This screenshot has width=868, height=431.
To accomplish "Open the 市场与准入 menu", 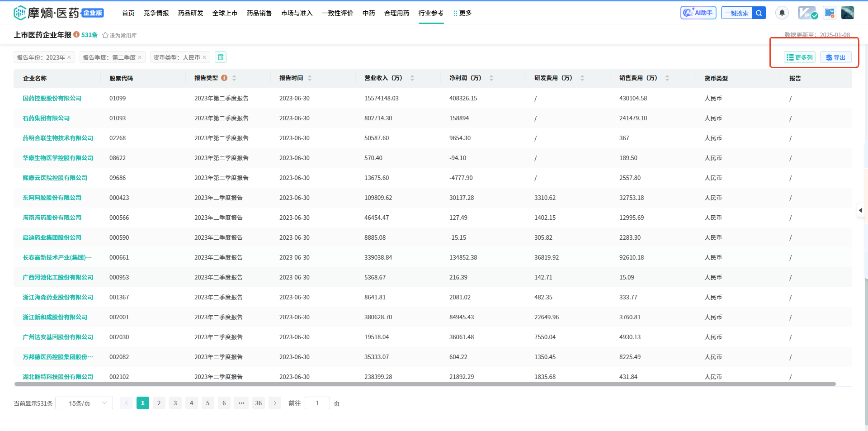I will (x=297, y=13).
